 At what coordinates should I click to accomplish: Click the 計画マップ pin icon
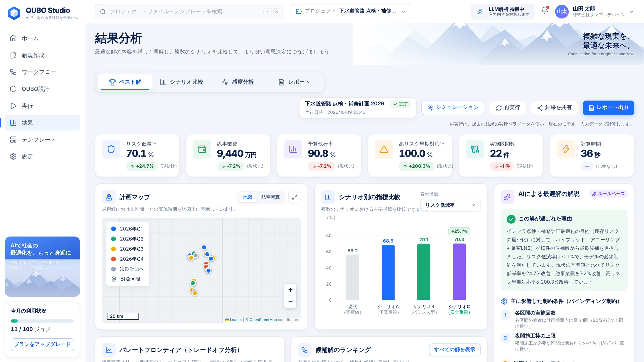(109, 197)
